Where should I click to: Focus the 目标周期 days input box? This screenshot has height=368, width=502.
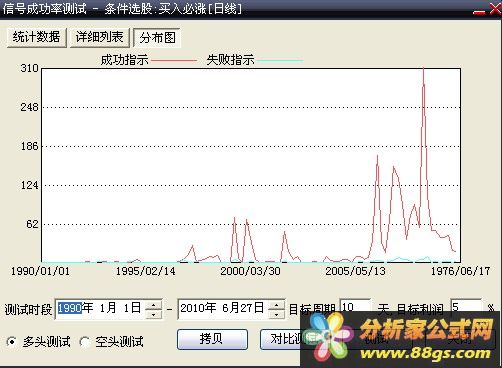coord(355,306)
